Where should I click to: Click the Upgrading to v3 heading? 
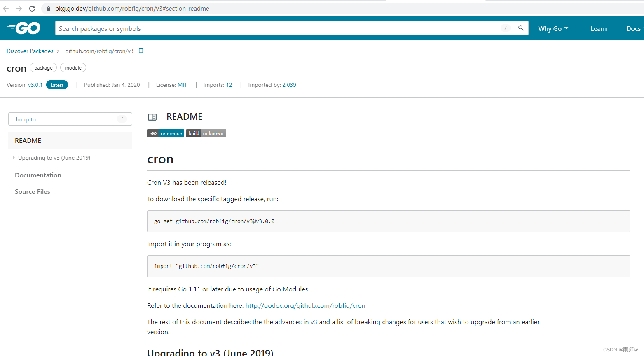[x=210, y=352]
